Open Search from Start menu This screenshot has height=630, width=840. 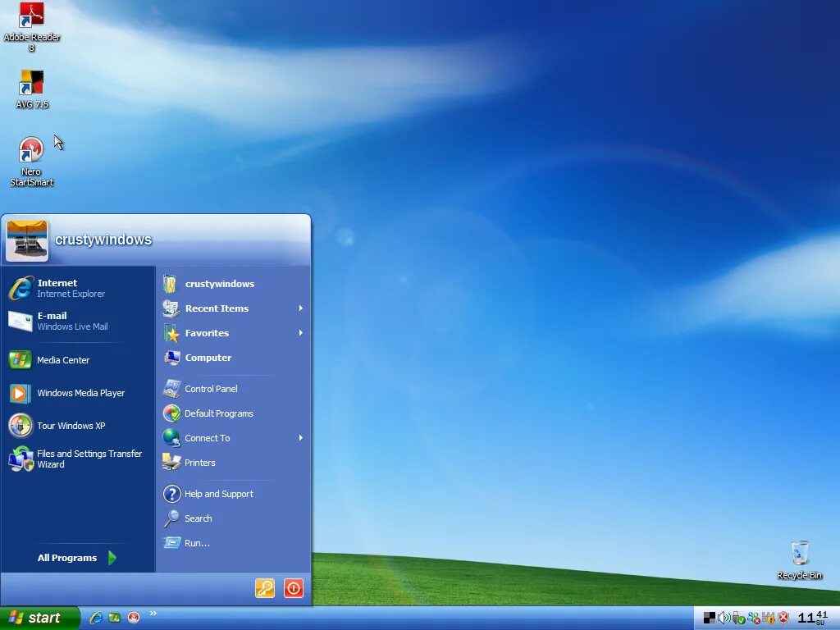[x=234, y=518]
